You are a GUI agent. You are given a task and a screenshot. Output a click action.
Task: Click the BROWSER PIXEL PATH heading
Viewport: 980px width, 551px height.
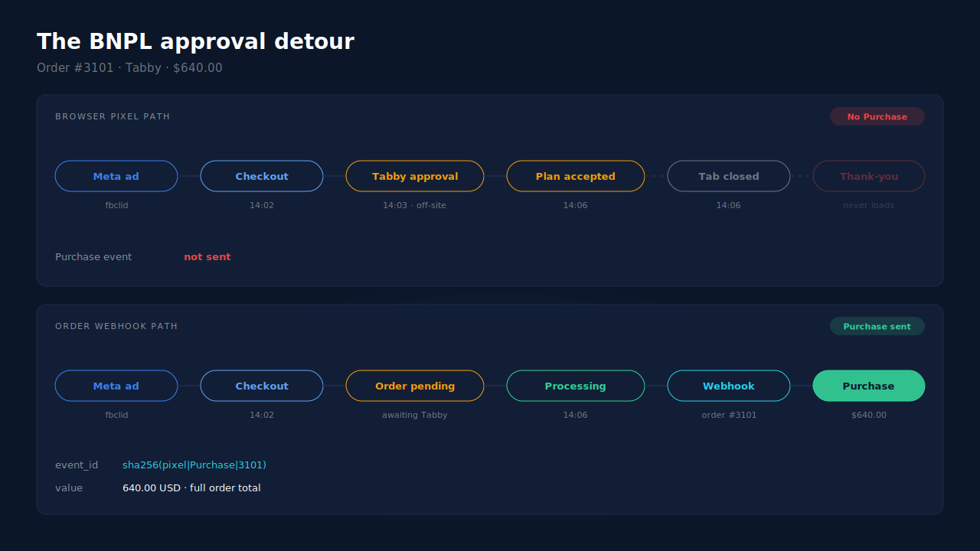click(113, 116)
